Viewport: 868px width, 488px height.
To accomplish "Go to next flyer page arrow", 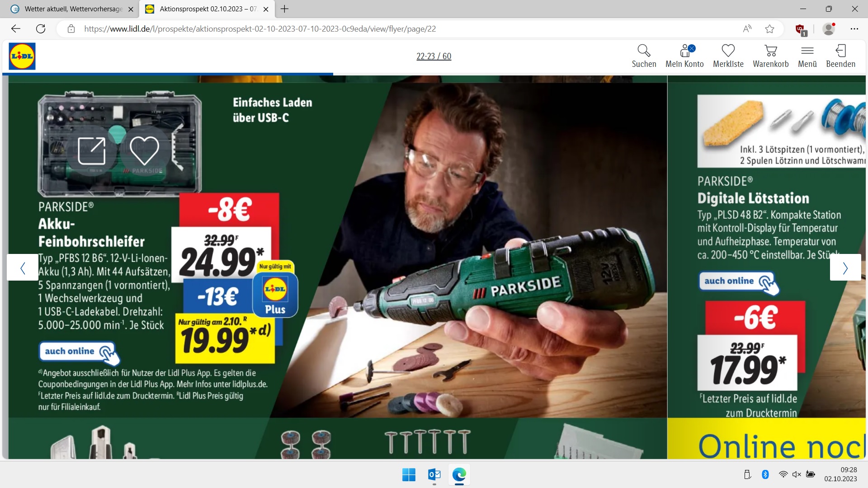I will click(845, 267).
